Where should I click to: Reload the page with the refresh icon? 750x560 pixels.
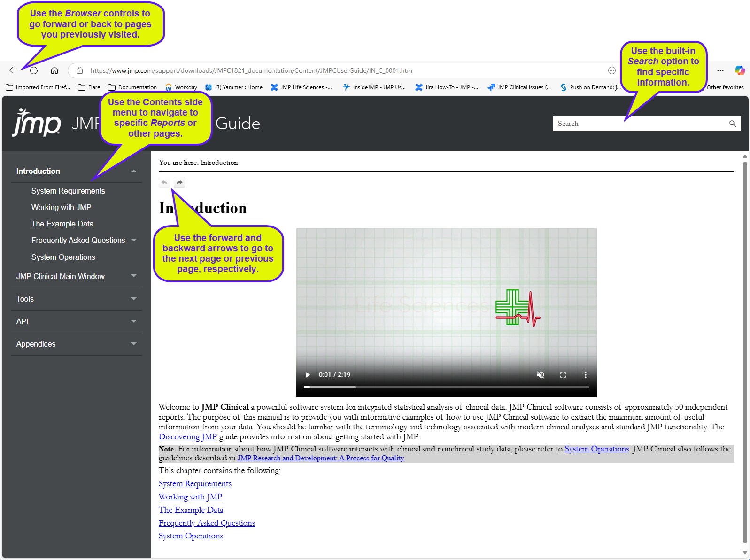pos(34,70)
